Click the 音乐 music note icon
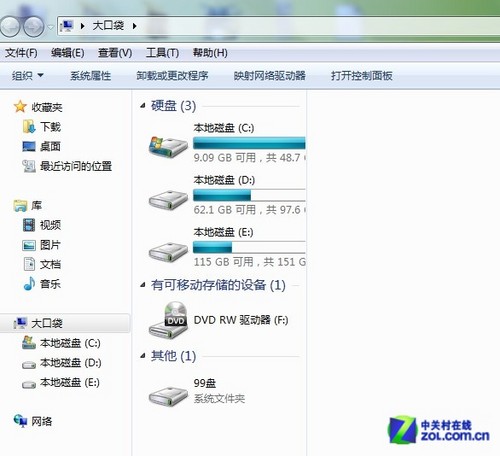 point(29,284)
